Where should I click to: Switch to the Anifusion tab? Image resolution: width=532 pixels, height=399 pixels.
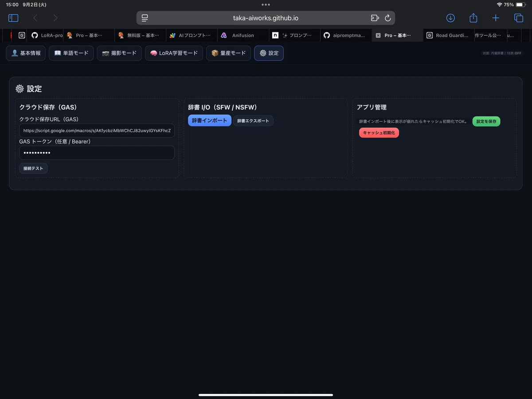tap(243, 35)
